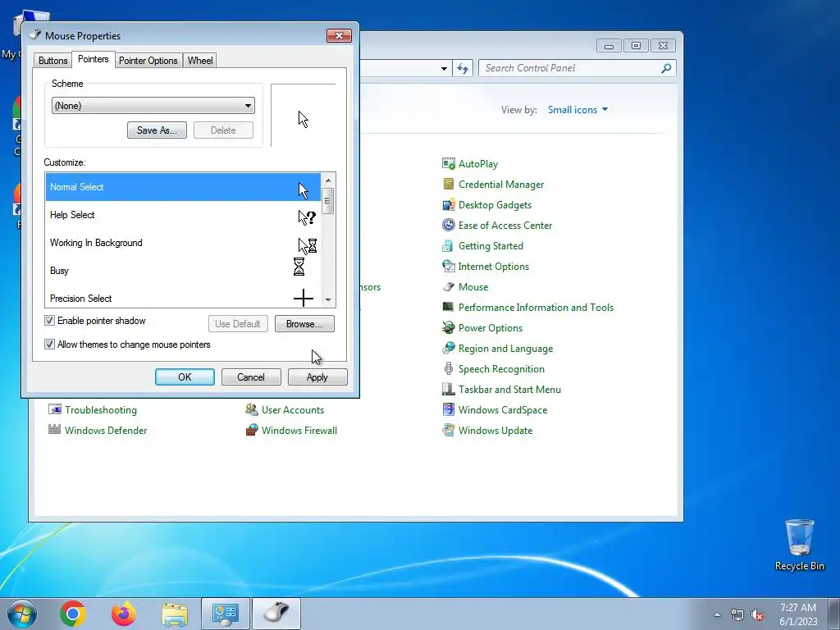
Task: Click the Mouse Properties taskbar button
Action: [276, 614]
